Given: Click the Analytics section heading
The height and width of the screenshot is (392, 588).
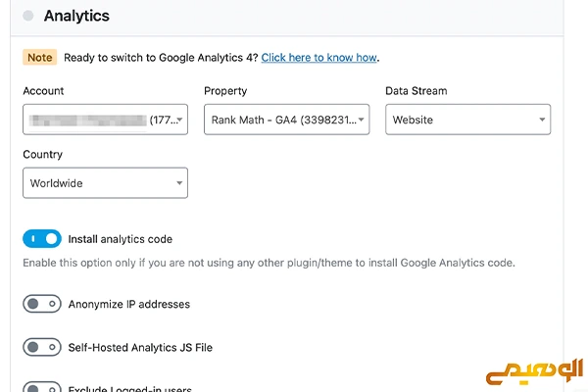Looking at the screenshot, I should [76, 16].
